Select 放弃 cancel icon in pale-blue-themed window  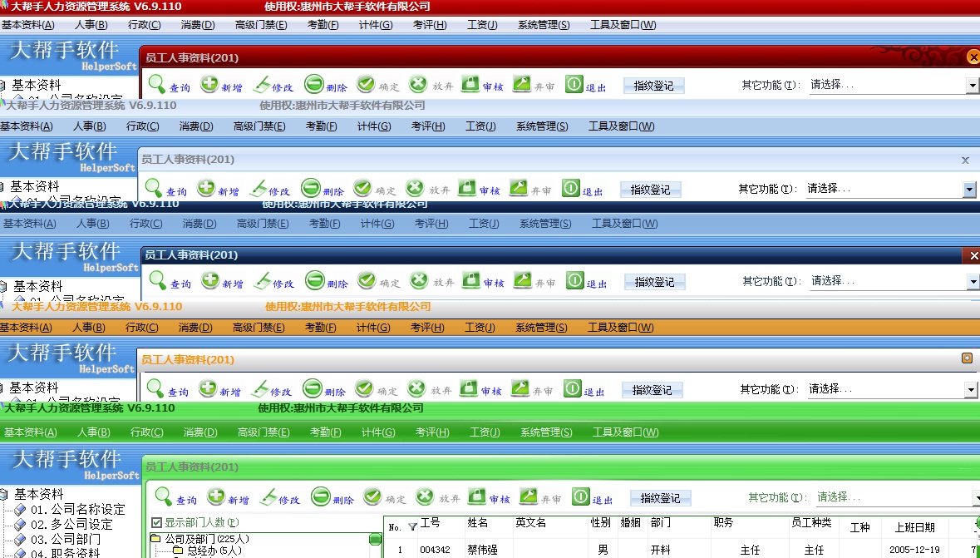point(415,187)
